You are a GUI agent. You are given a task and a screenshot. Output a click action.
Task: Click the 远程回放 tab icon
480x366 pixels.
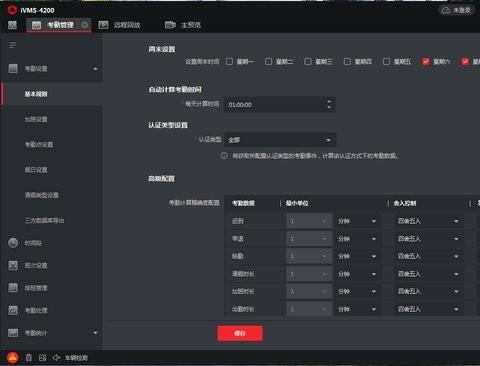[x=103, y=25]
